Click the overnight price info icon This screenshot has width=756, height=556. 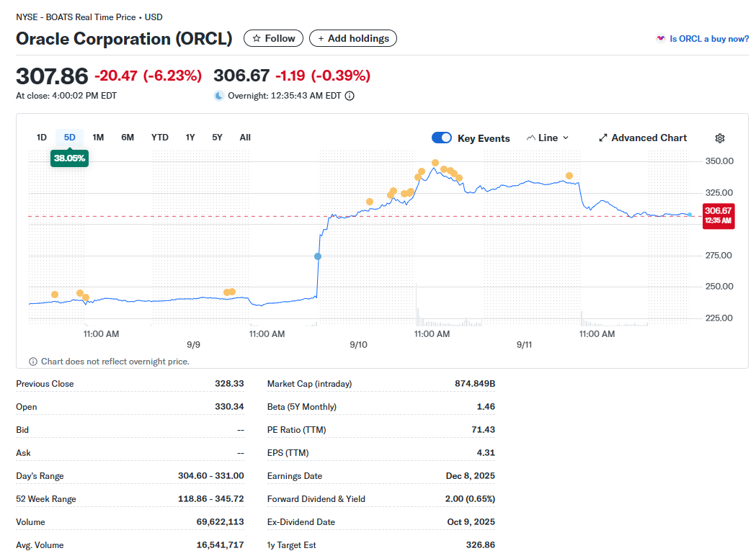350,96
